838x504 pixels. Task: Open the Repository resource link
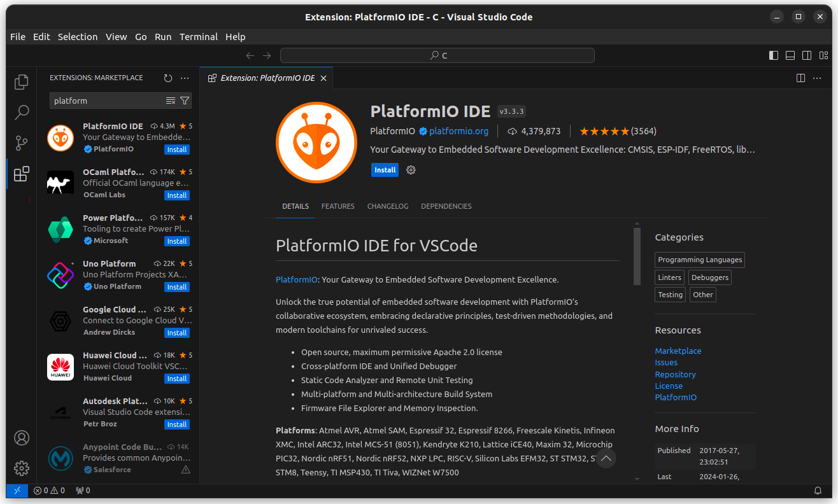click(675, 374)
